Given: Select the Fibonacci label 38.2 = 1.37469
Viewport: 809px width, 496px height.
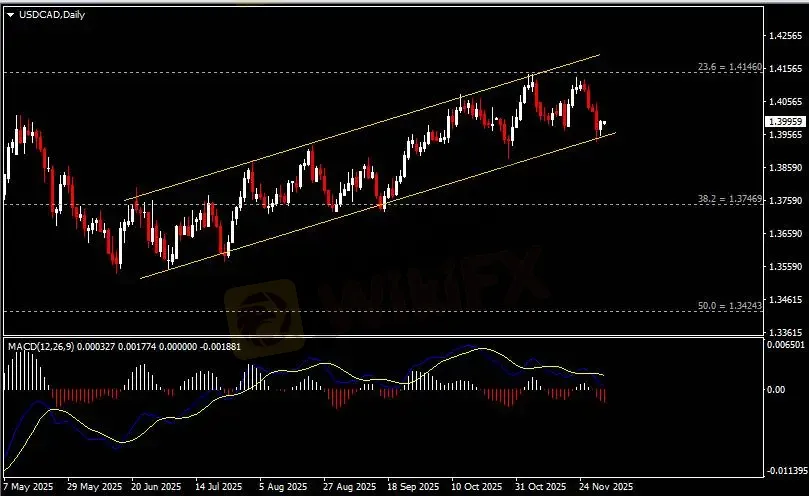Looking at the screenshot, I should point(730,199).
